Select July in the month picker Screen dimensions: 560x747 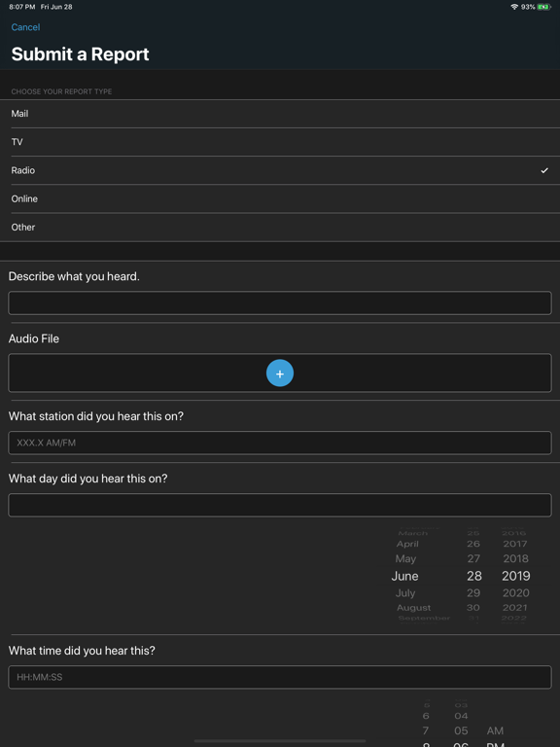pyautogui.click(x=405, y=593)
